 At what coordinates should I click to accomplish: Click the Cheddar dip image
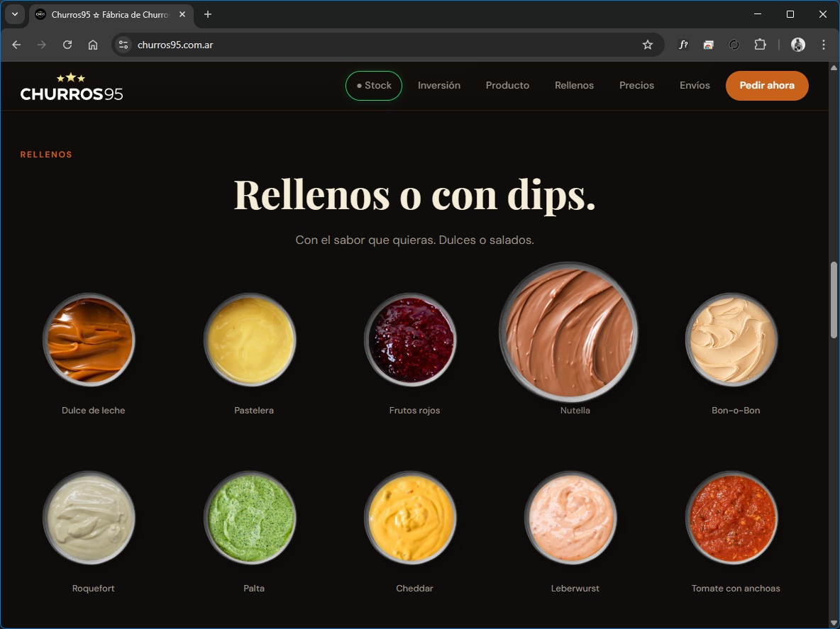pyautogui.click(x=410, y=518)
